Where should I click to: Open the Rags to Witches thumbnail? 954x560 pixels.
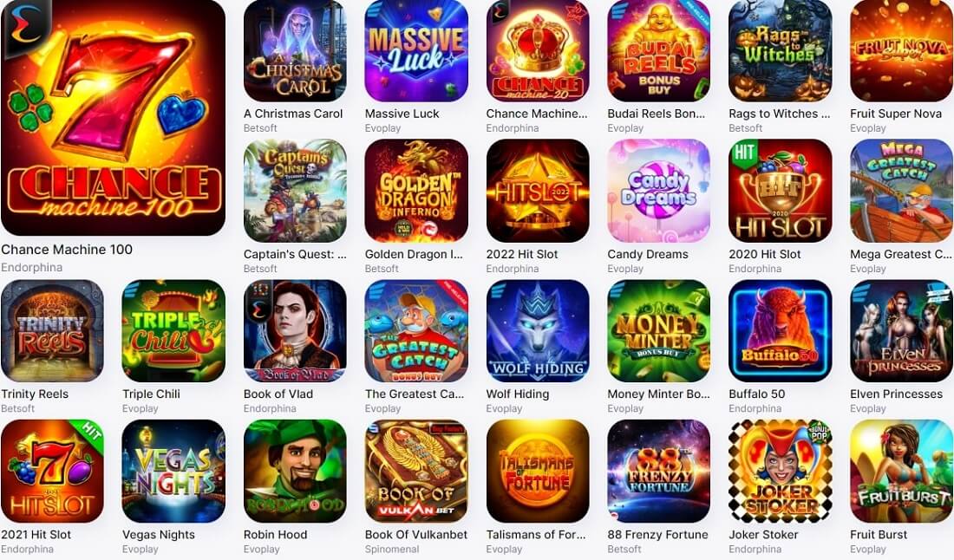780,50
